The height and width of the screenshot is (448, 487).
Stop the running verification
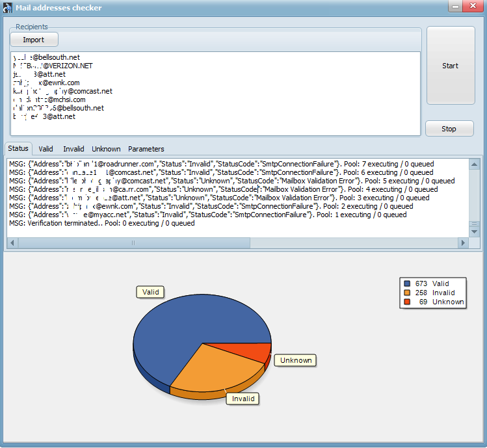tap(449, 129)
